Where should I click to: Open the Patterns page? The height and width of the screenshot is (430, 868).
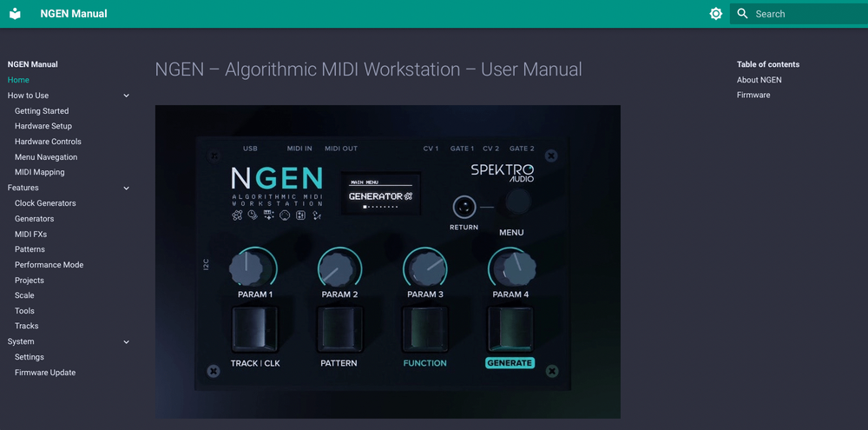30,249
